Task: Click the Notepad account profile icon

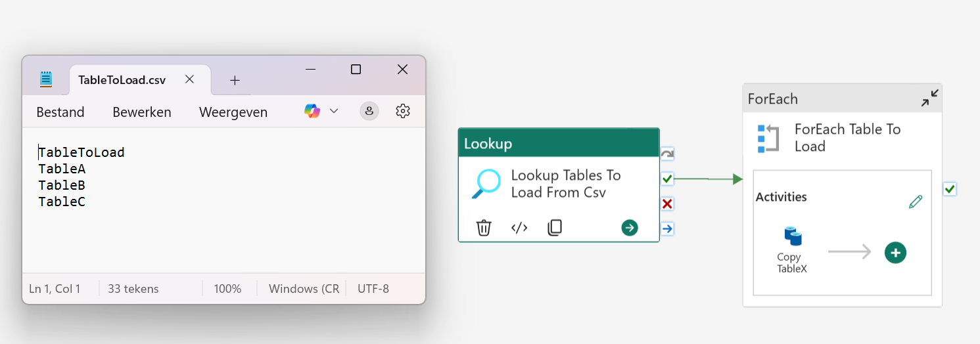Action: coord(369,112)
